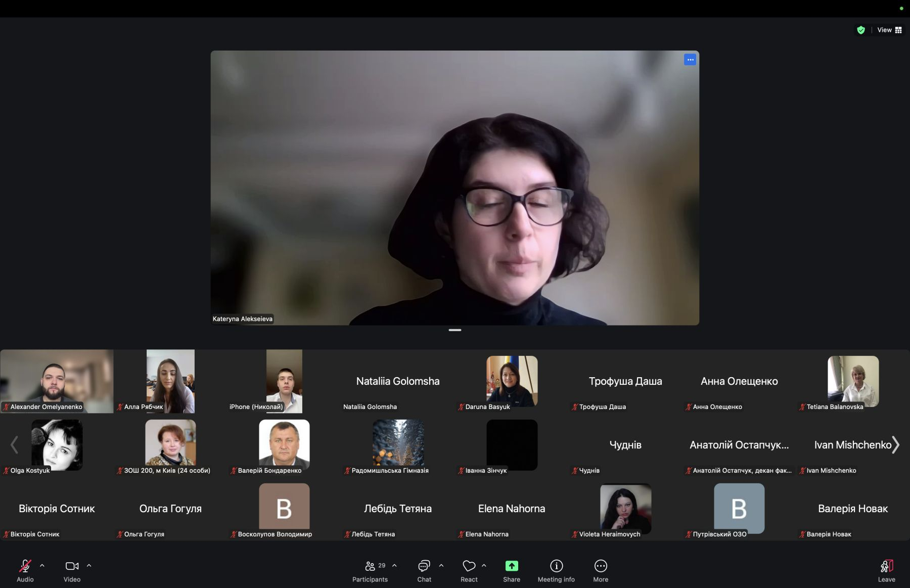This screenshot has width=910, height=588.
Task: Select ЗОШ 200, м Київ participant tile
Action: pos(170,445)
